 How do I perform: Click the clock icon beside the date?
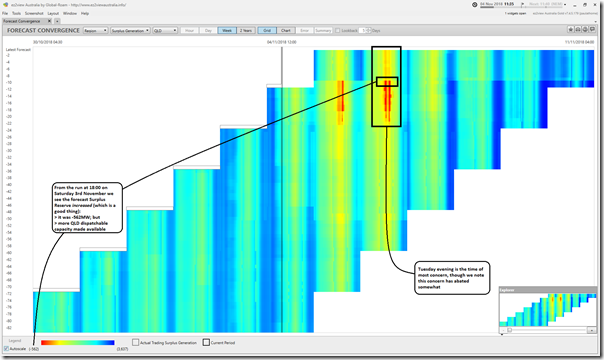[x=475, y=5]
